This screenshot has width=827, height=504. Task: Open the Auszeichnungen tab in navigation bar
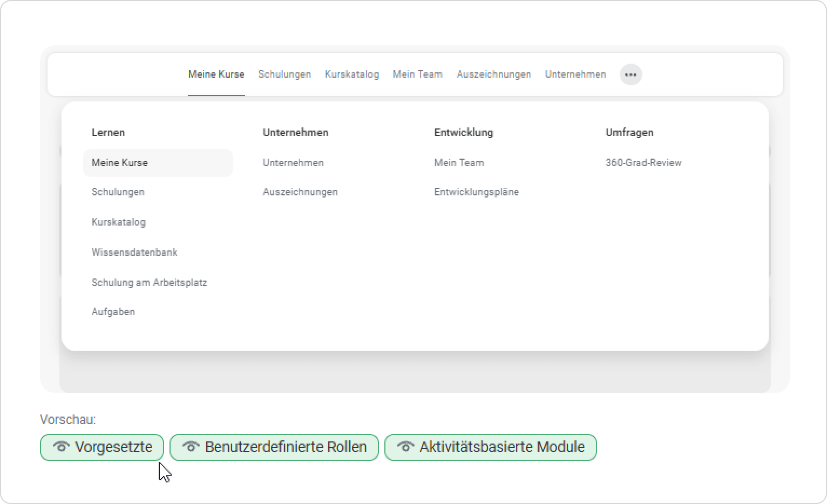[493, 74]
